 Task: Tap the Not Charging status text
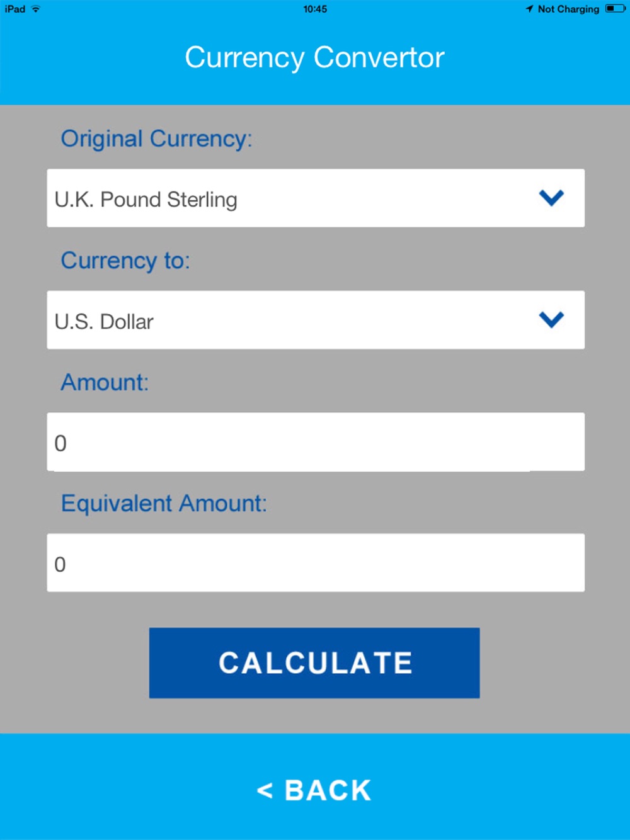(568, 9)
